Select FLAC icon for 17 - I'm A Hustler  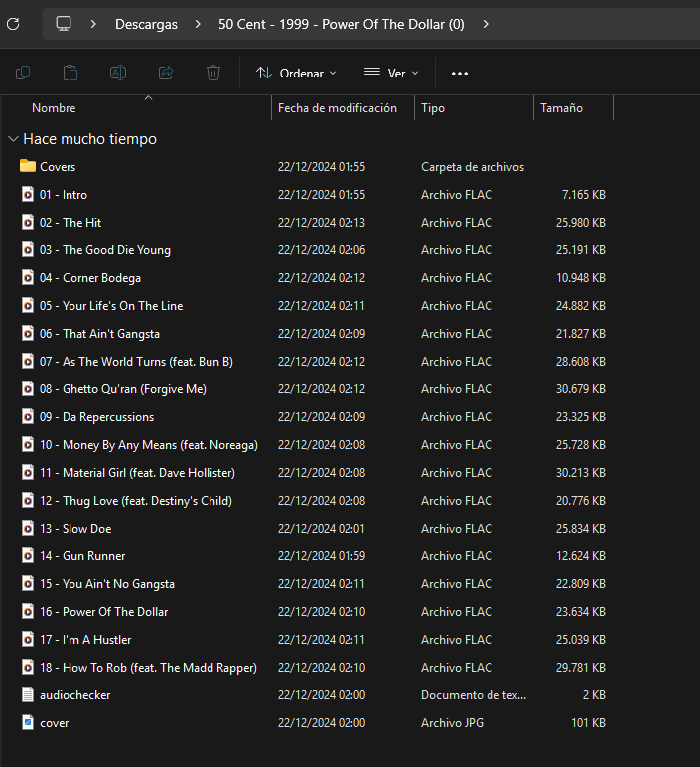(x=28, y=639)
